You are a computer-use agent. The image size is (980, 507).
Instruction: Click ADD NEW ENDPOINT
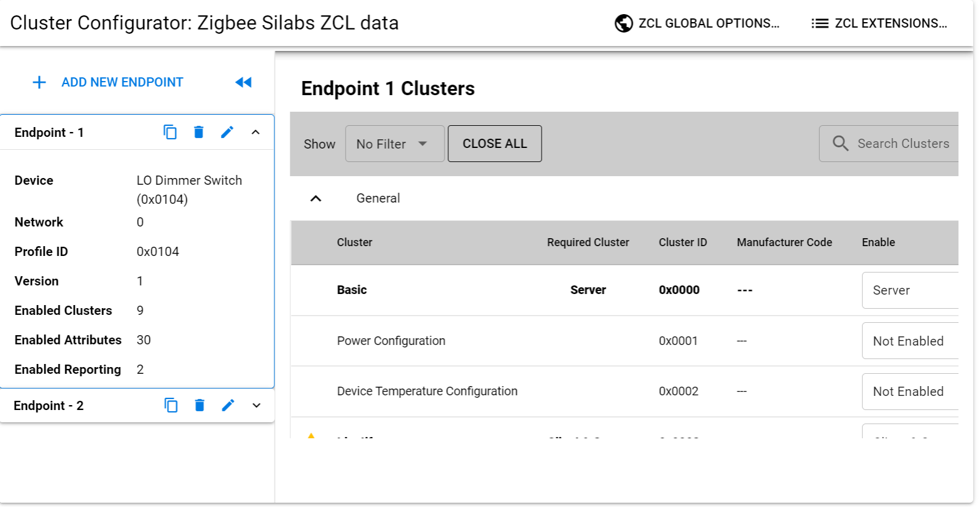point(108,82)
